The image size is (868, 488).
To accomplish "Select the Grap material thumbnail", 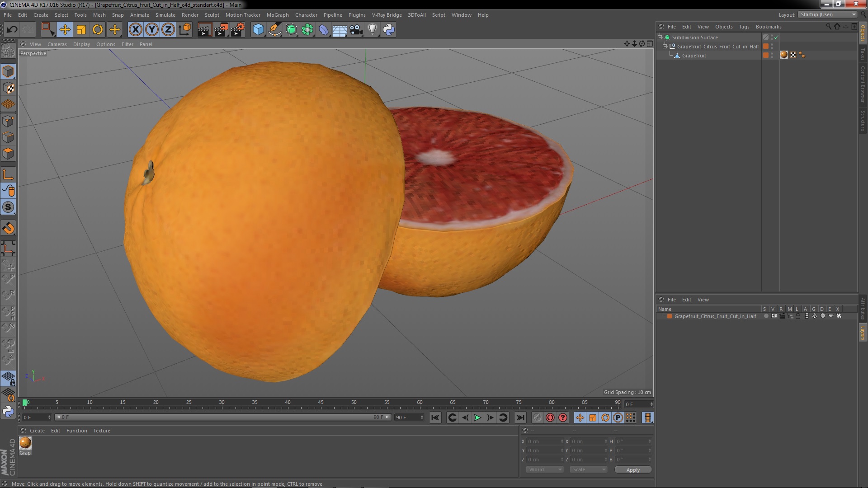I will 25,443.
